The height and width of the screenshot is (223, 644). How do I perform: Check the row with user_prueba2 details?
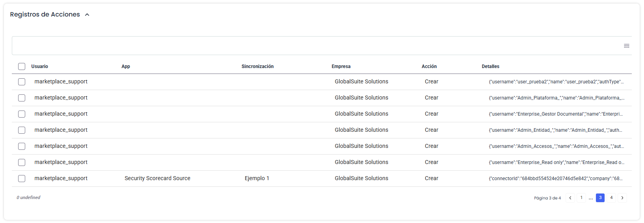tap(22, 82)
